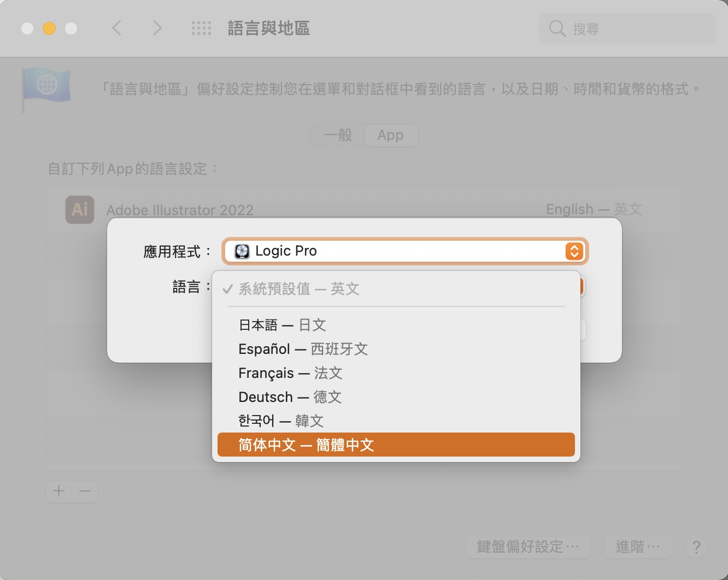Click the 搜尋 search field
The width and height of the screenshot is (728, 580).
click(x=627, y=28)
